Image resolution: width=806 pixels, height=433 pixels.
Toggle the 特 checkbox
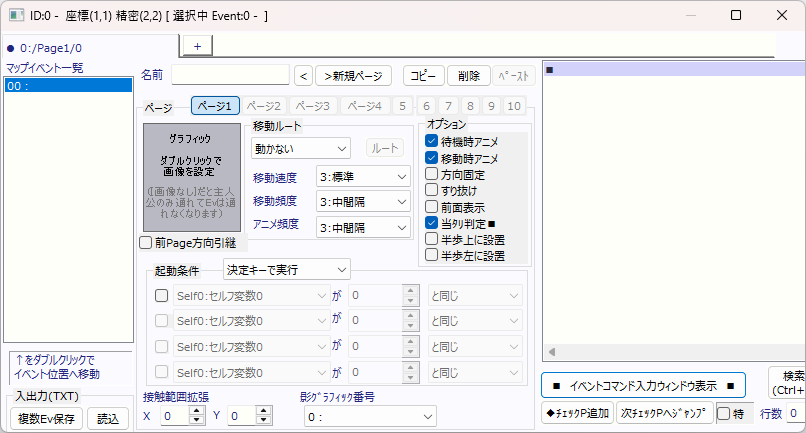coord(723,413)
